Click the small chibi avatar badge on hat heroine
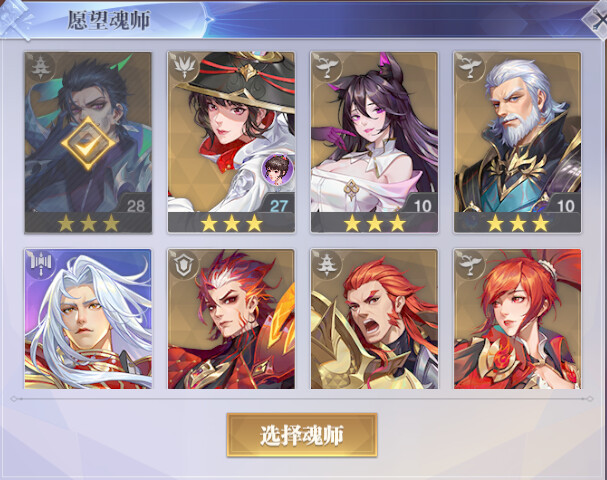Viewport: 607px width, 480px height. tap(277, 169)
